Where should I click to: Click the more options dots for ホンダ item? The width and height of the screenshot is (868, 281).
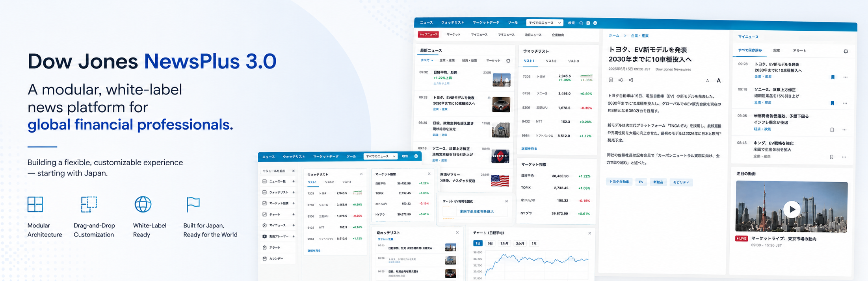click(844, 157)
